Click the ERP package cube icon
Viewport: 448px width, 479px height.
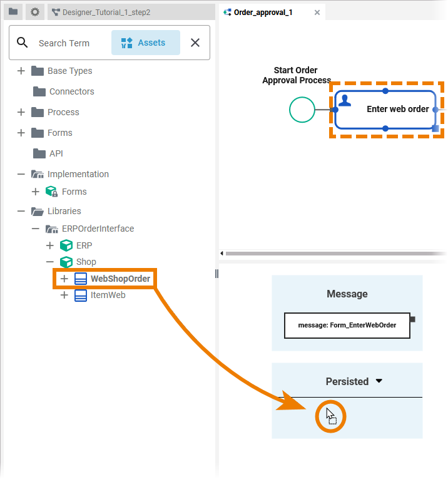pos(66,245)
